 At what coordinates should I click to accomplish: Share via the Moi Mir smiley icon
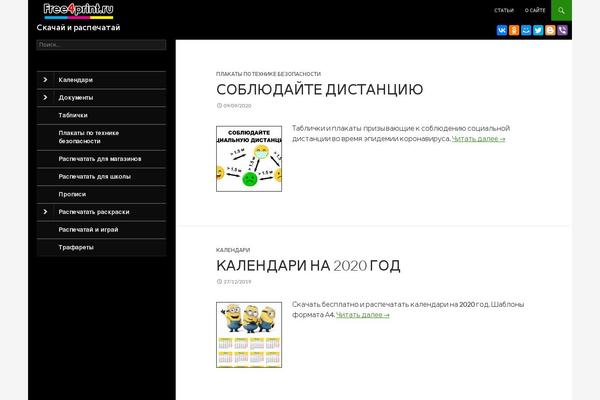pos(526,30)
